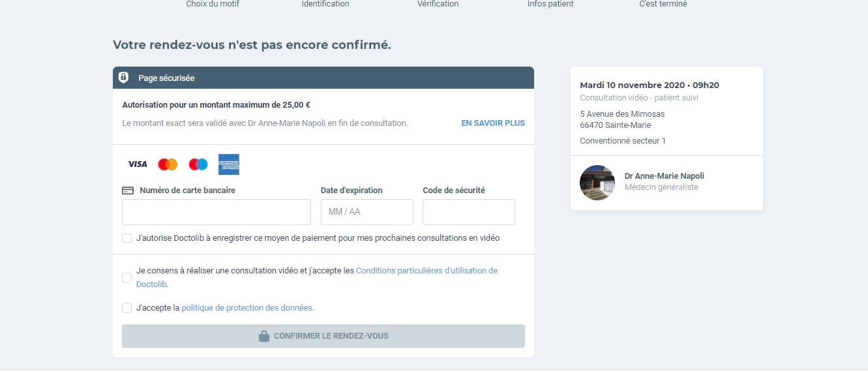
Task: Go to the Vérification step
Action: 438,4
